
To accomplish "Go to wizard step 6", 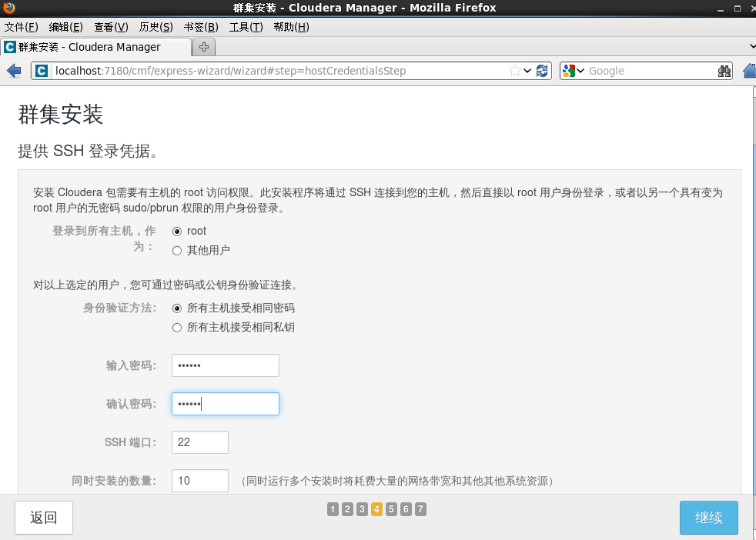I will click(x=406, y=509).
